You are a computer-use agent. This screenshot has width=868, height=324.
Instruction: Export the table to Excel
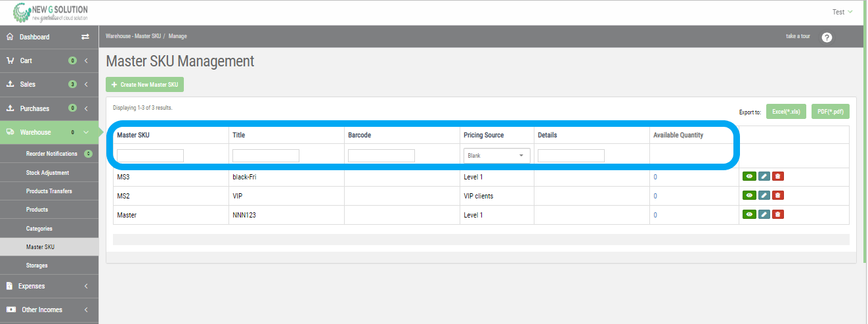(x=786, y=112)
